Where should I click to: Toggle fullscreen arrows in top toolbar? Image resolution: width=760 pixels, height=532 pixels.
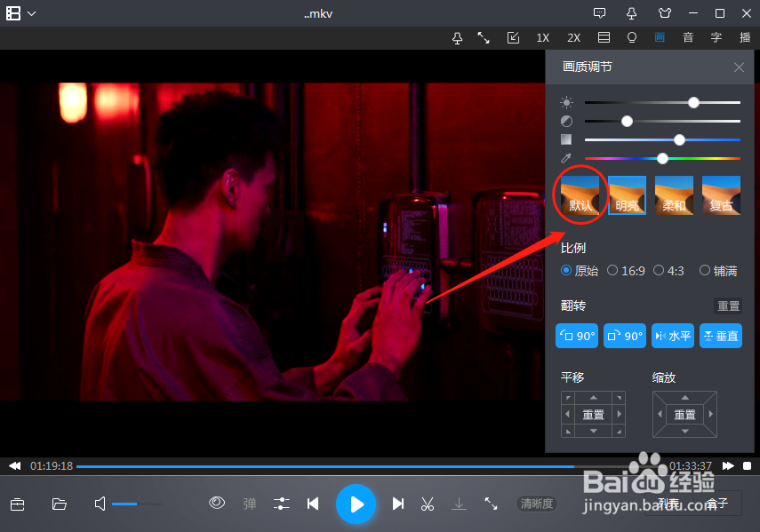[484, 38]
